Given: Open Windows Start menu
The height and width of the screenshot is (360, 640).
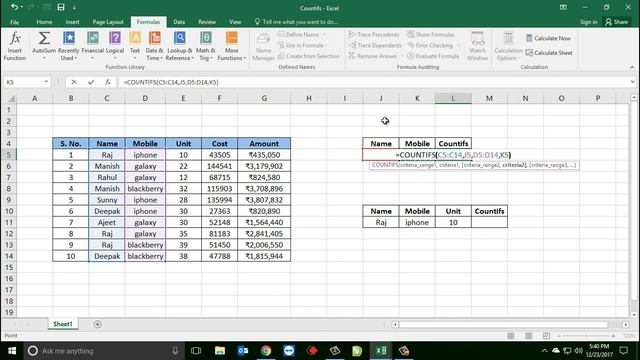Looking at the screenshot, I should 11,351.
